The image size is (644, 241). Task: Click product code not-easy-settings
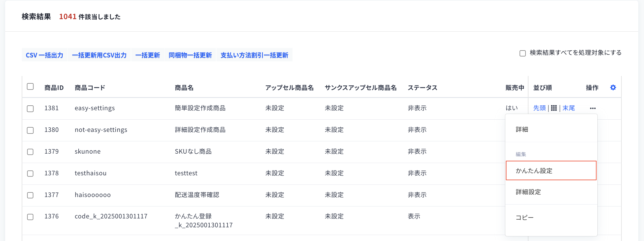click(x=101, y=130)
